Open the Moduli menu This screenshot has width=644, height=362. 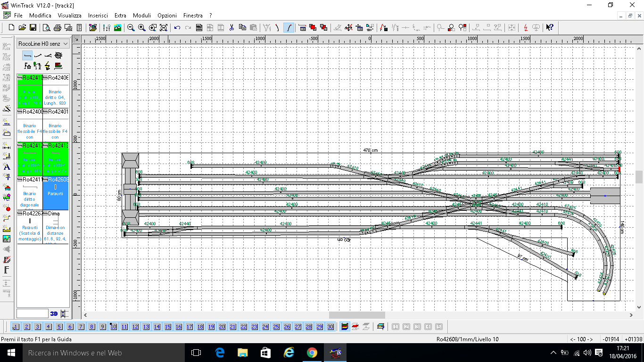[142, 16]
